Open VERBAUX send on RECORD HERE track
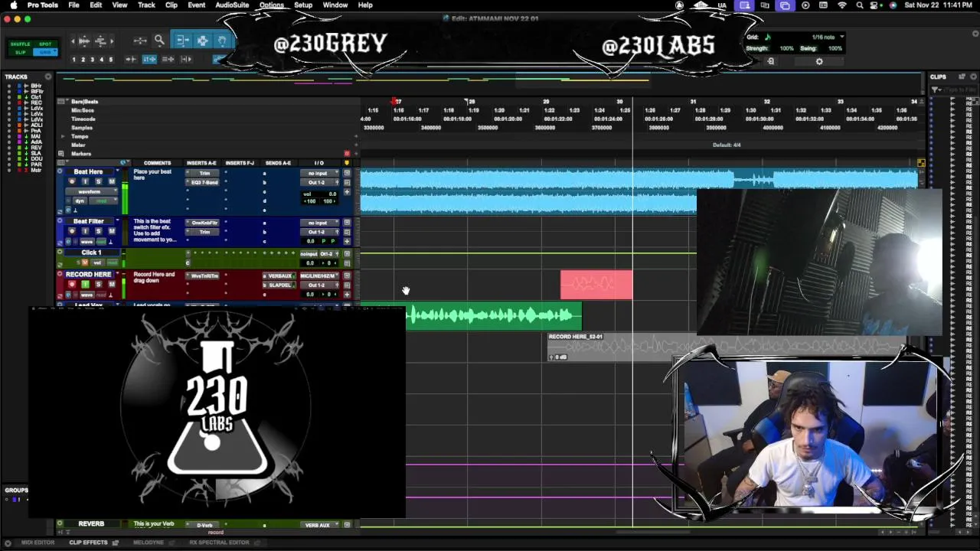Image resolution: width=980 pixels, height=551 pixels. [279, 276]
